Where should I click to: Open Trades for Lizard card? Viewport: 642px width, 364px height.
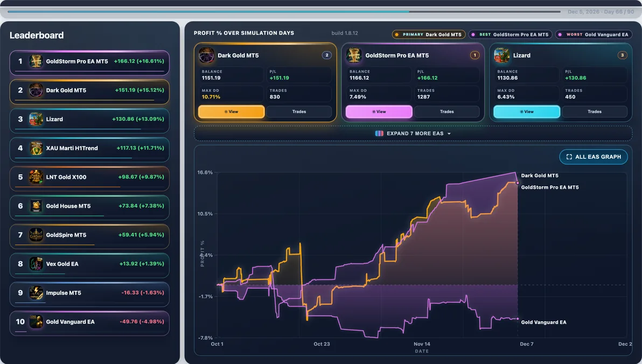595,112
